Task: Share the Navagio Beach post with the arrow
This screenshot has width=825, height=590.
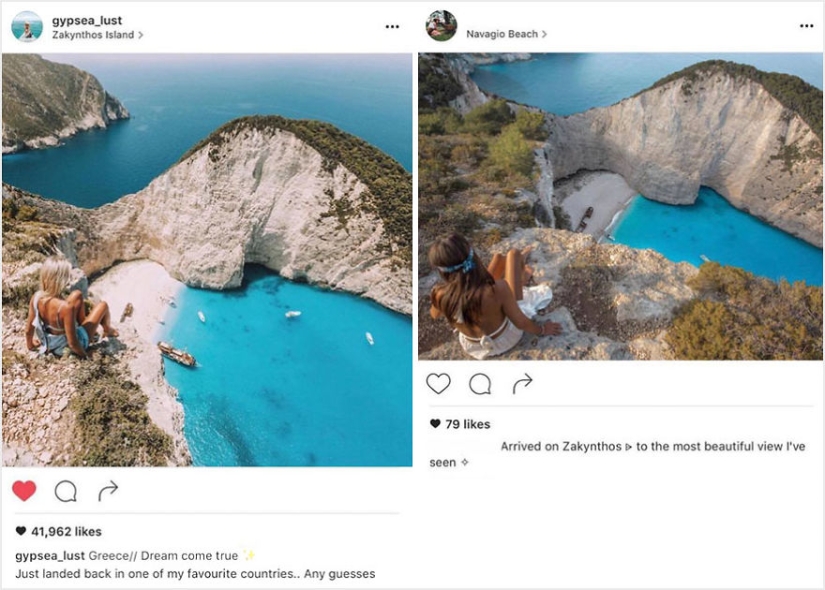Action: [521, 382]
